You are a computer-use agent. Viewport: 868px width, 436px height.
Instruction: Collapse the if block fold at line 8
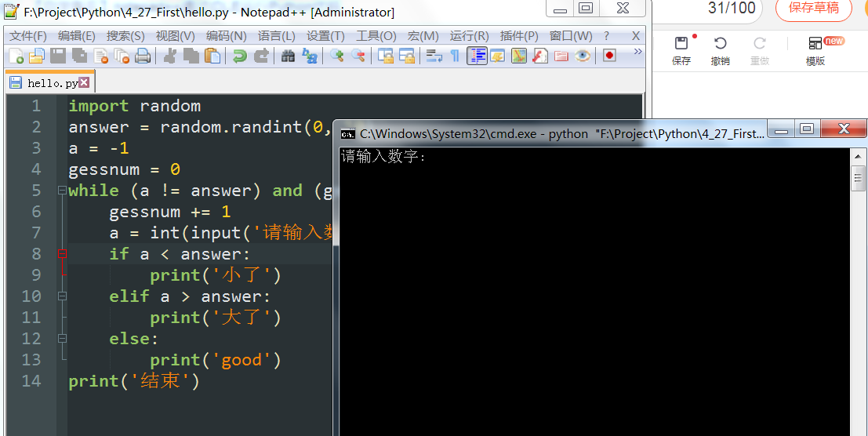pyautogui.click(x=62, y=254)
